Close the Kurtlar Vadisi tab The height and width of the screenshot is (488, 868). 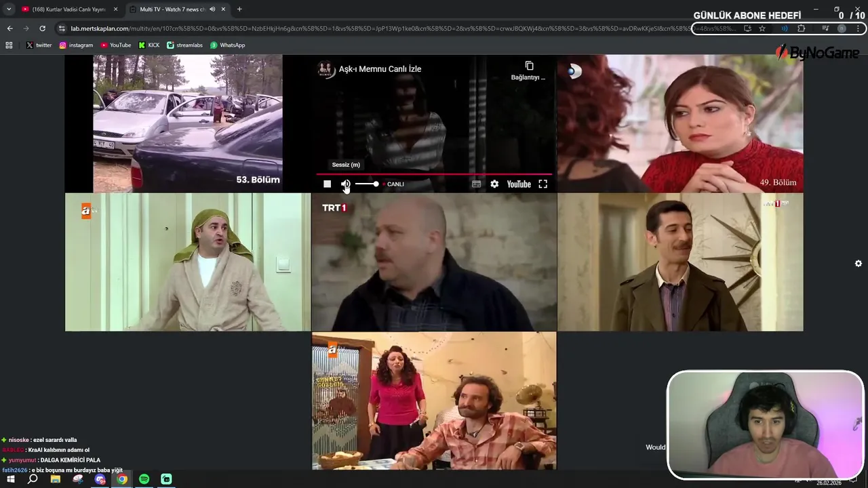coord(116,9)
